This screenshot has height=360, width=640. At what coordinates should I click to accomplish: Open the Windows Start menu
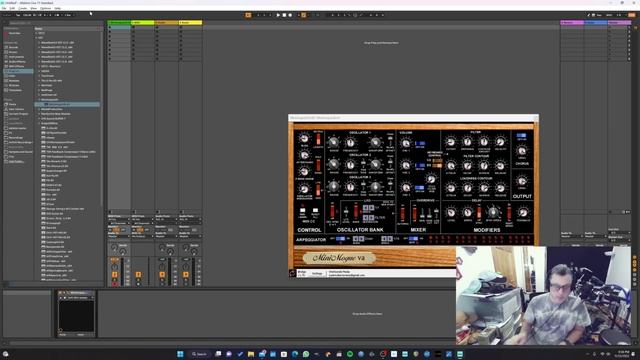(180, 354)
